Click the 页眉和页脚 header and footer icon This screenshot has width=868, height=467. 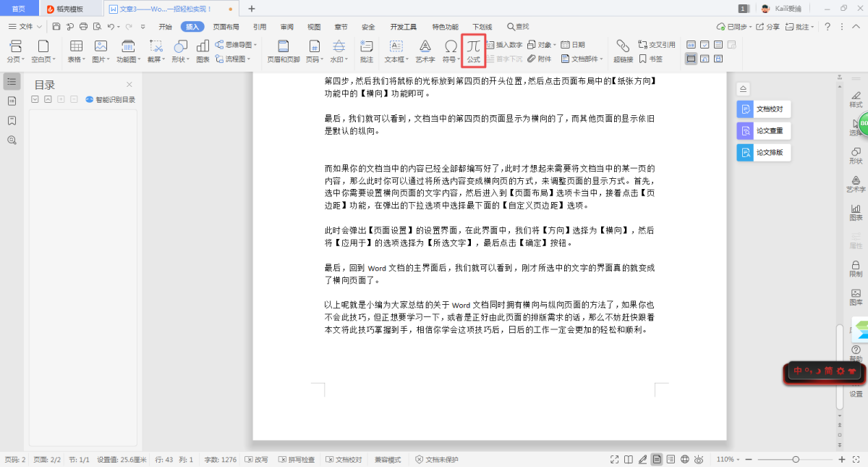tap(283, 49)
